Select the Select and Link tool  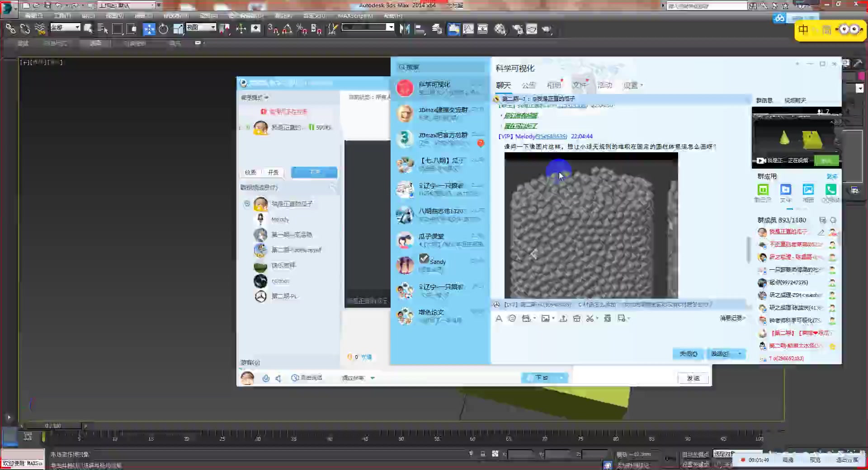tap(10, 29)
